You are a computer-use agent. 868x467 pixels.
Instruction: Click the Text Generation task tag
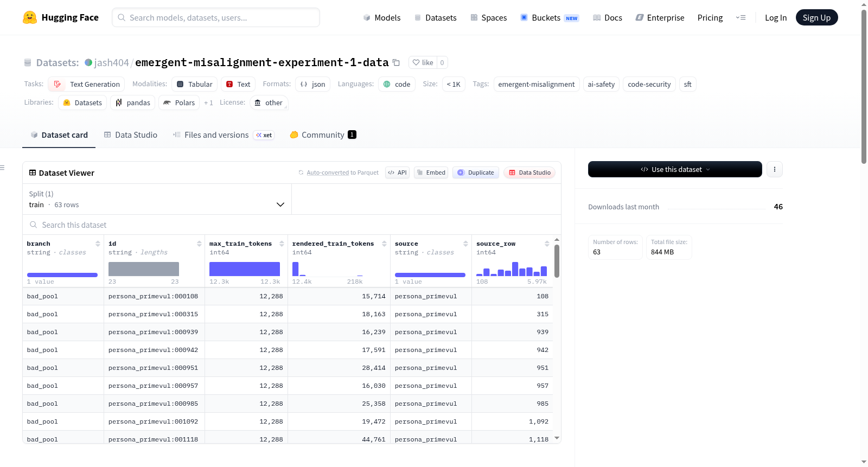(86, 84)
